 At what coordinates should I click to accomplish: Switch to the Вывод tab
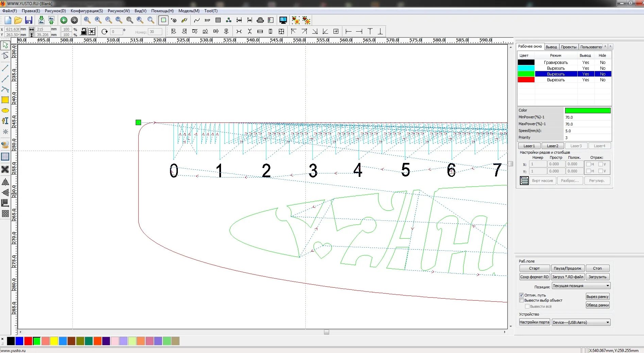pyautogui.click(x=551, y=47)
